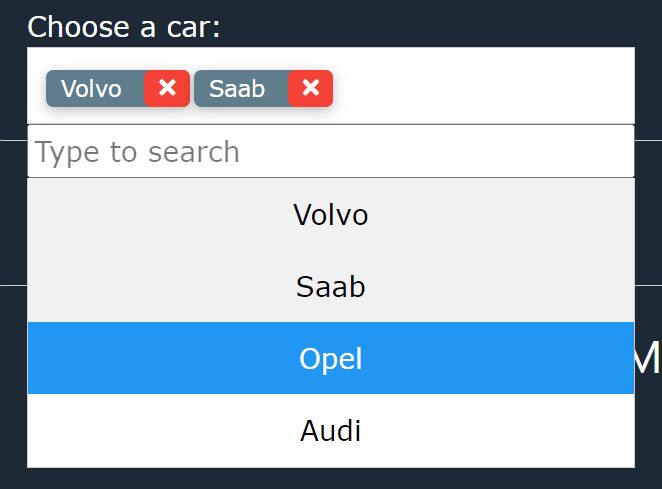The image size is (662, 489).
Task: Focus the Type to search field
Action: click(x=331, y=151)
